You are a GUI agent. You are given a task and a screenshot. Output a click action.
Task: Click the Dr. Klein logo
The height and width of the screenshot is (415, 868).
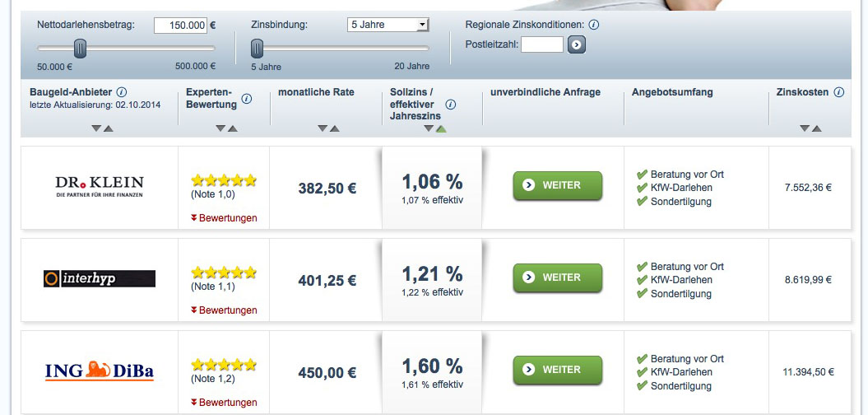(100, 187)
